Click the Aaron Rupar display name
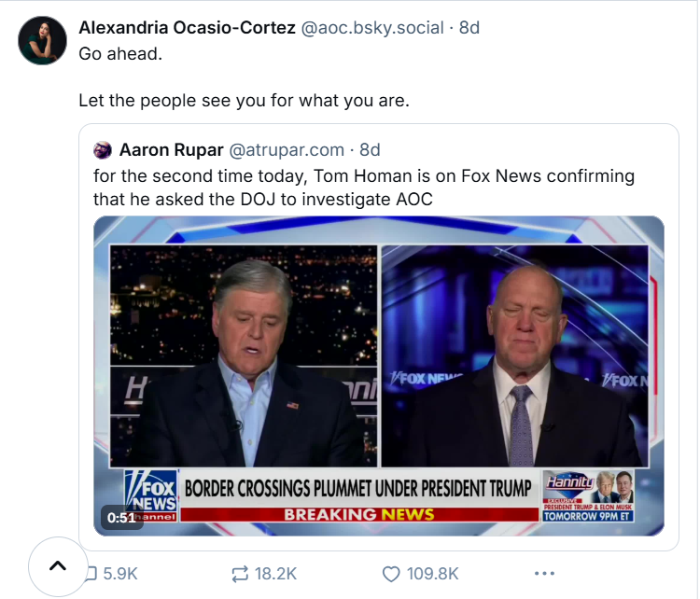This screenshot has width=700, height=599. pyautogui.click(x=171, y=150)
